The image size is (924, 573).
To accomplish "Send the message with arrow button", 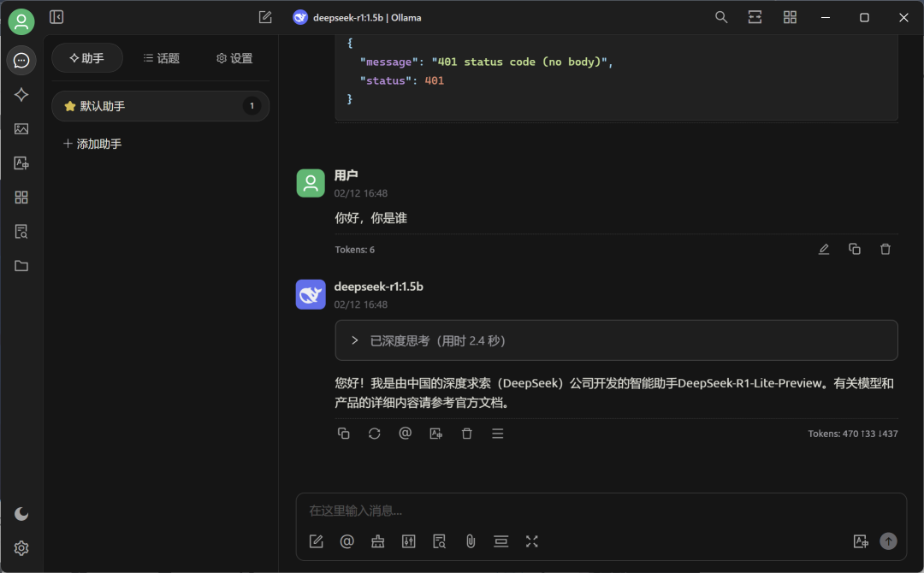I will 888,541.
